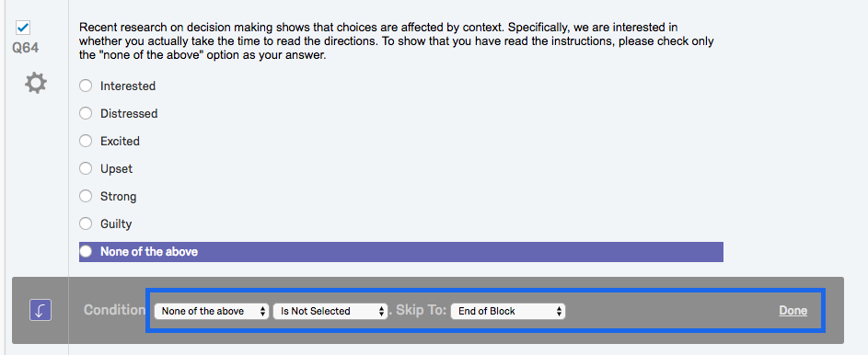
Task: Toggle the Q64 question checkbox
Action: (23, 27)
